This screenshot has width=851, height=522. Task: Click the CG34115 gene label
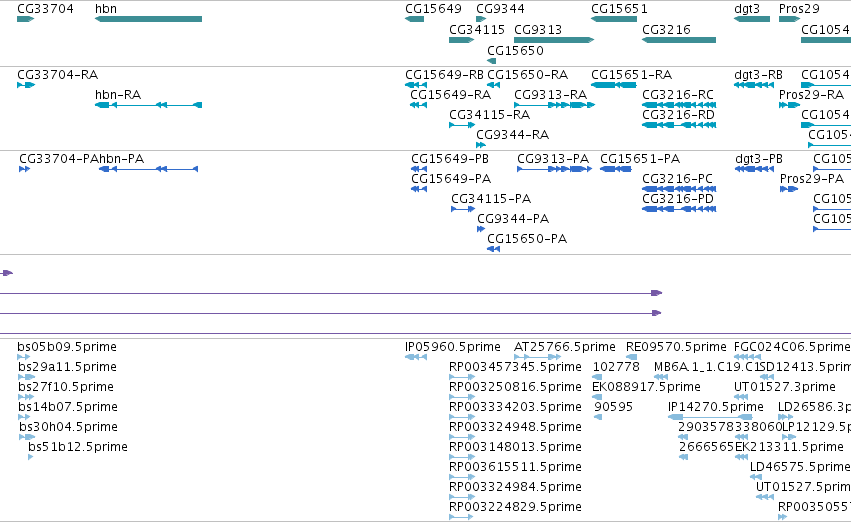[477, 29]
